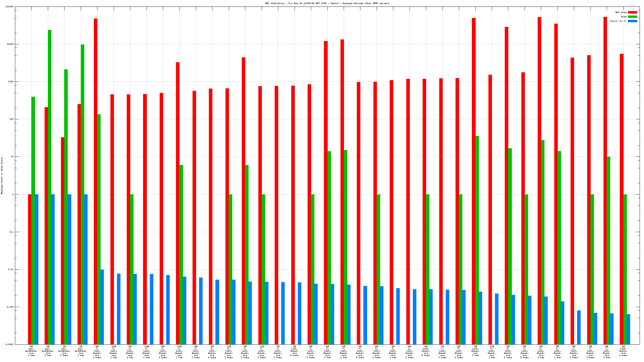Click the last blue Score bar on the right
Image resolution: width=644 pixels, height=362 pixels.
click(x=628, y=329)
